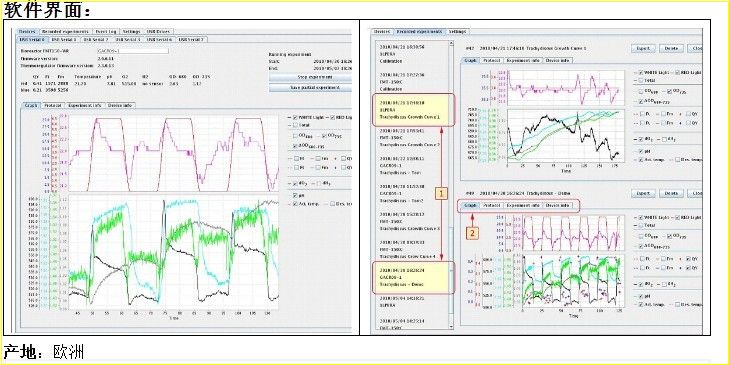Screen dimensions: 729x365
Task: Toggle WHITE Light checkbox for Demo experiment
Action: click(x=642, y=217)
